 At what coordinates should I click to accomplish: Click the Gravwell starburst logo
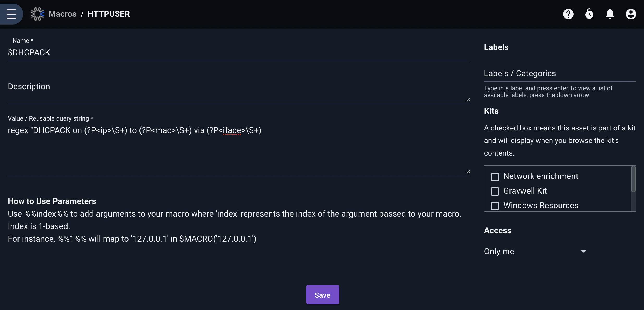click(37, 14)
